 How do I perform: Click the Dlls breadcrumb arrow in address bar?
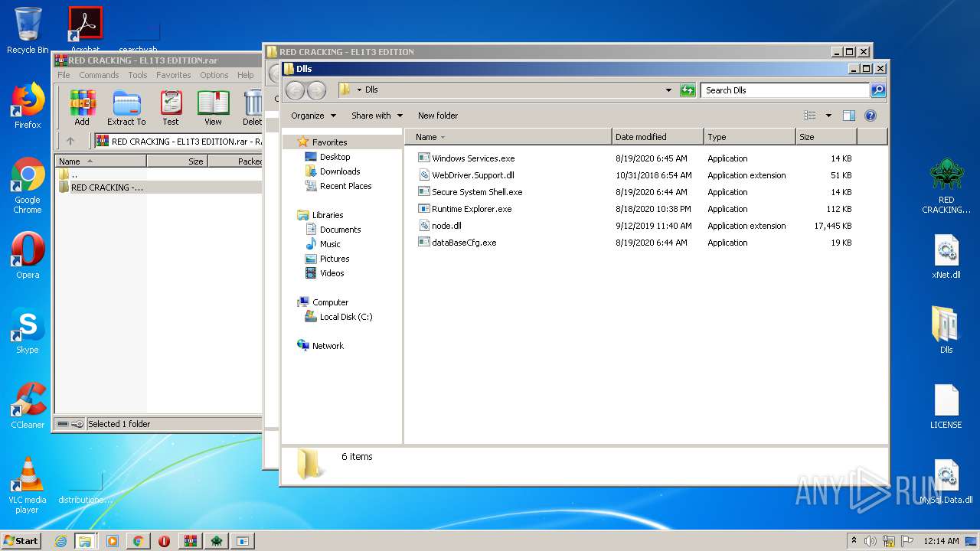(x=359, y=90)
